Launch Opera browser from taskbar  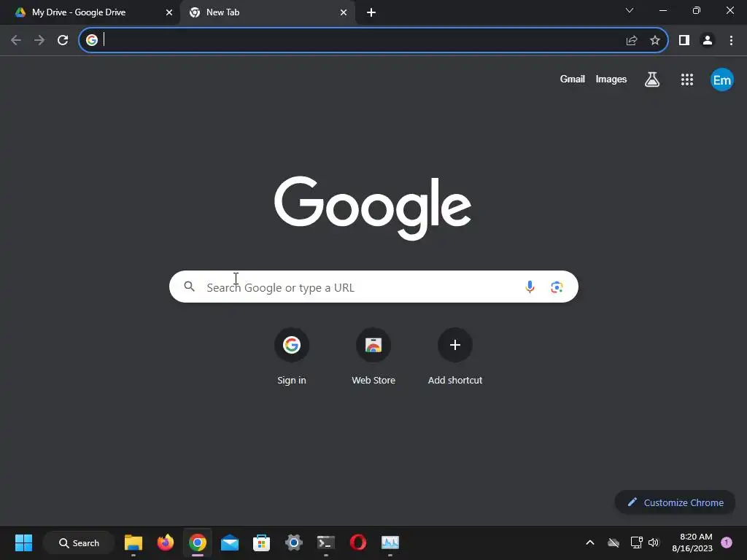pos(357,542)
